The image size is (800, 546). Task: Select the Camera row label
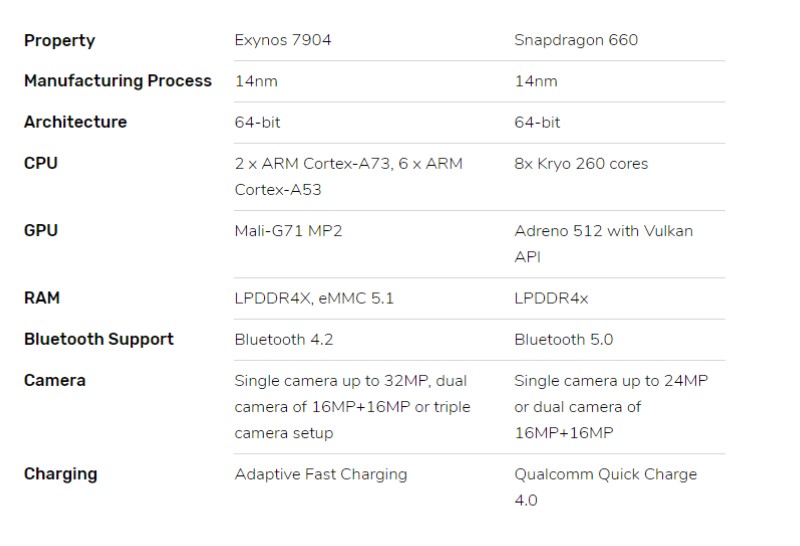[x=55, y=380]
